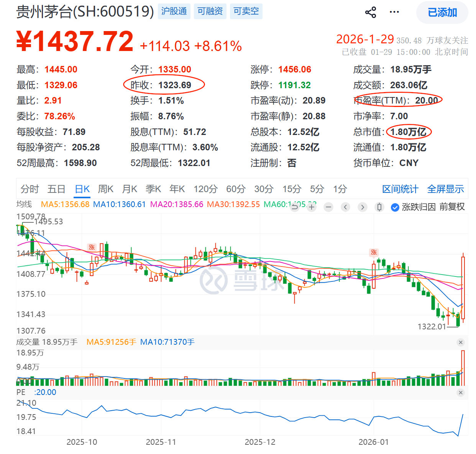Click the current price ¥1437.72
The image size is (476, 454).
75,41
